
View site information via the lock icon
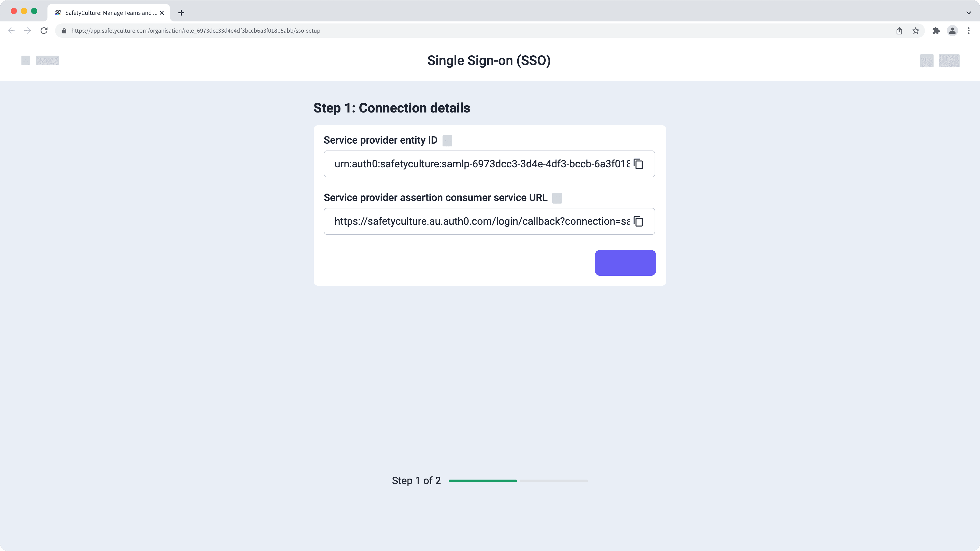(64, 30)
